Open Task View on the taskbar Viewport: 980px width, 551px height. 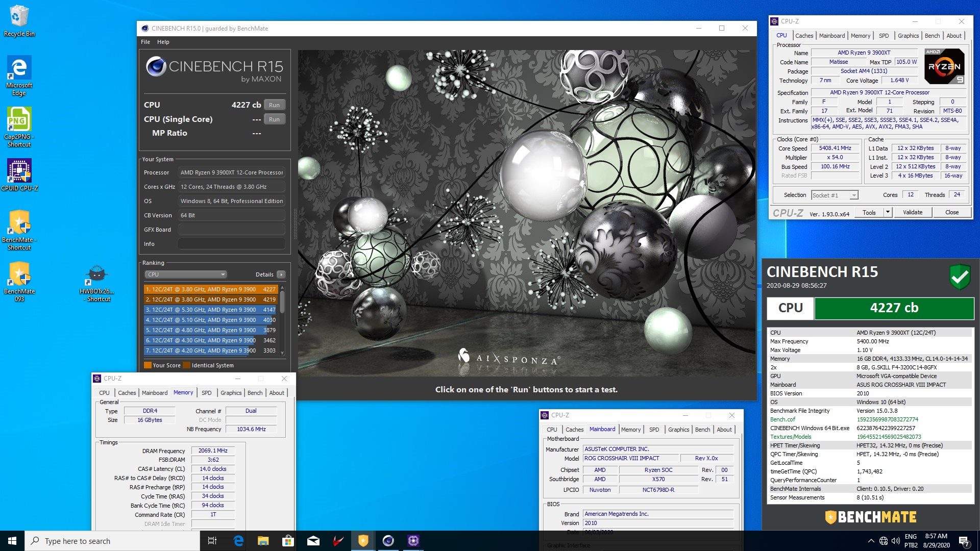click(212, 541)
